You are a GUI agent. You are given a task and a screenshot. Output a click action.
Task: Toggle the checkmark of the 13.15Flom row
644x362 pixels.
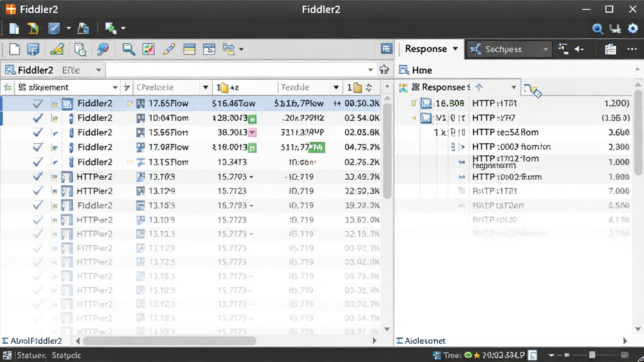38,162
